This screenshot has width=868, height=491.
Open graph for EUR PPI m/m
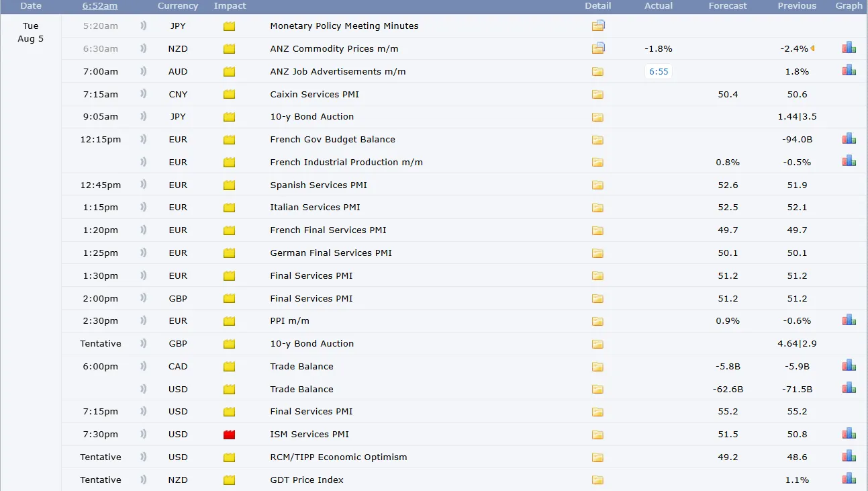[x=849, y=320]
